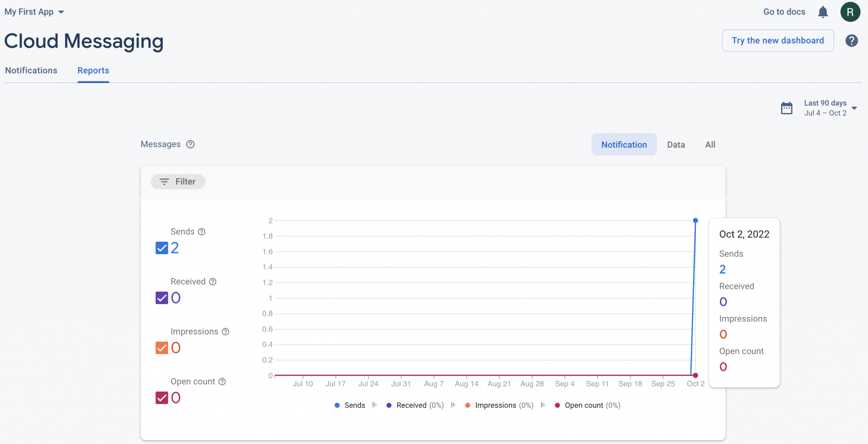Screen dimensions: 868x444
Task: Click the orange Impressions legend dot
Action: pos(467,405)
